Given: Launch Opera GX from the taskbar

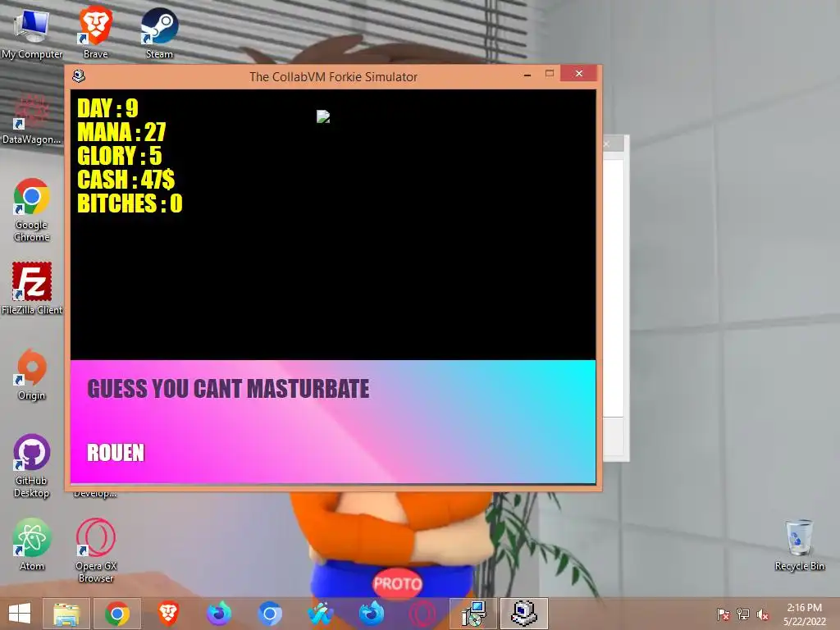Looking at the screenshot, I should (x=422, y=614).
